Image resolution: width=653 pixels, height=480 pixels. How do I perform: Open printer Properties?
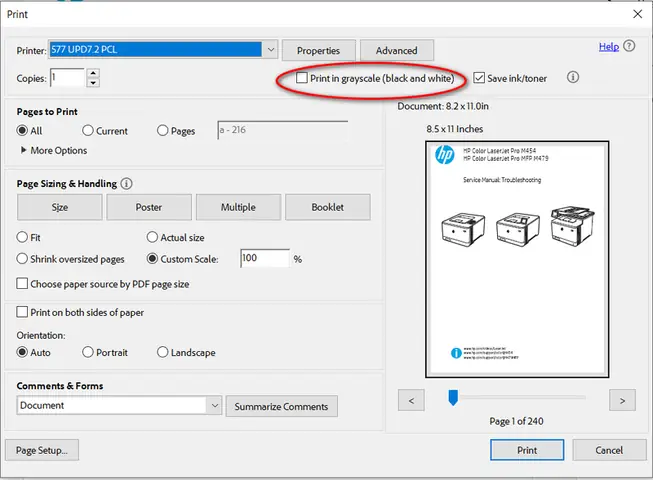(x=319, y=50)
